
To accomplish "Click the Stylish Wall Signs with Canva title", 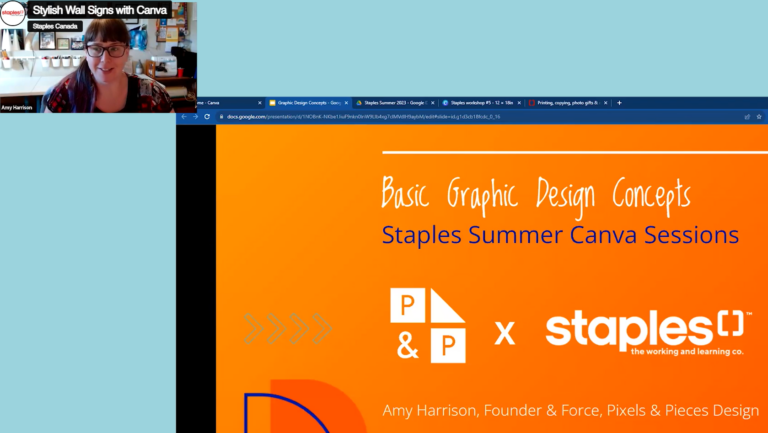I will [99, 10].
